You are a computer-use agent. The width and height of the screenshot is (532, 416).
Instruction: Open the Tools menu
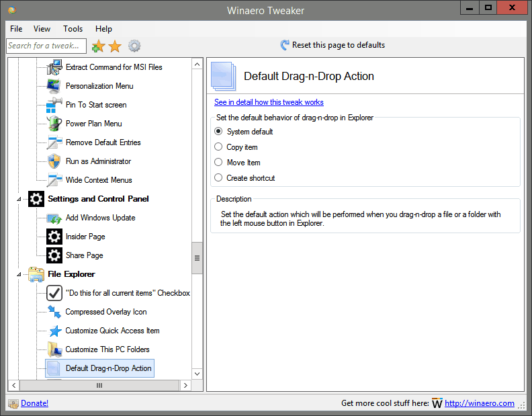[73, 29]
